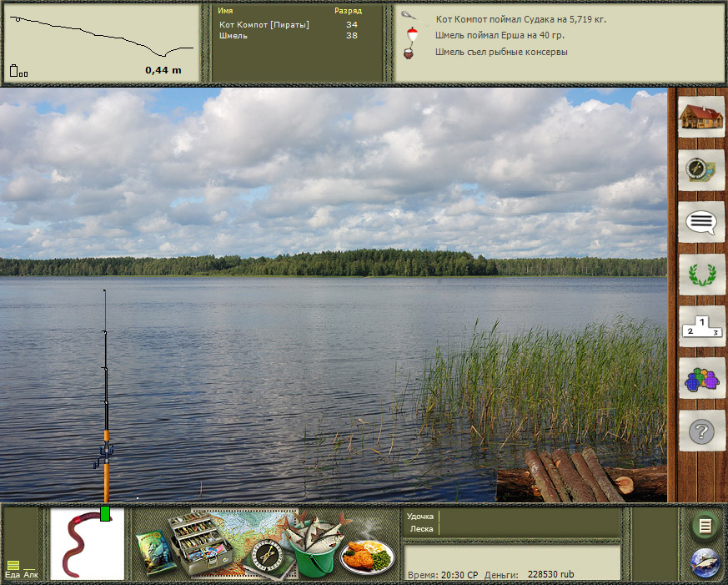Viewport: 728px width, 585px height.
Task: Click the globe fish button
Action: (x=705, y=563)
